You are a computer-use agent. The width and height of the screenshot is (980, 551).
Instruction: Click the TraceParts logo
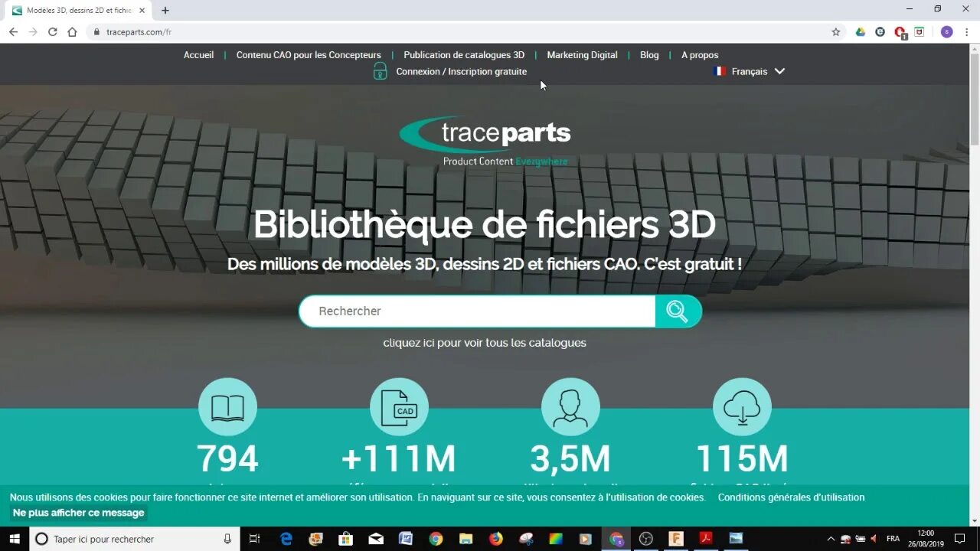485,141
